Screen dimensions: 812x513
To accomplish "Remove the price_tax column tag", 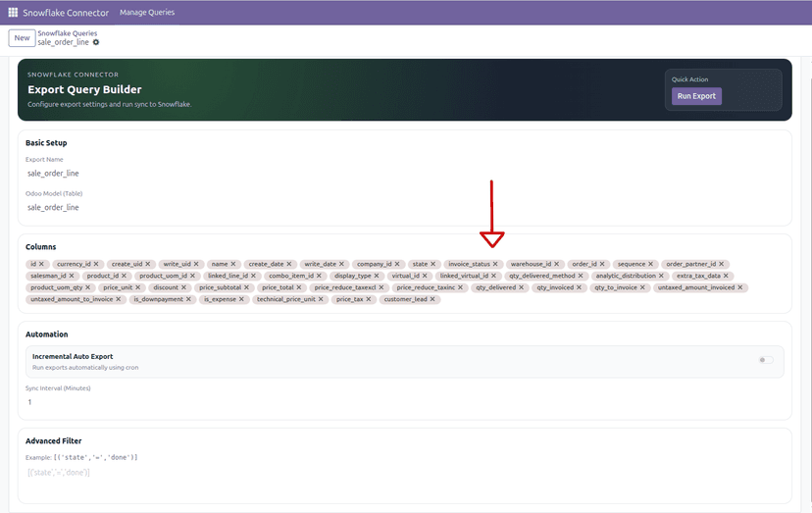I will pos(369,299).
